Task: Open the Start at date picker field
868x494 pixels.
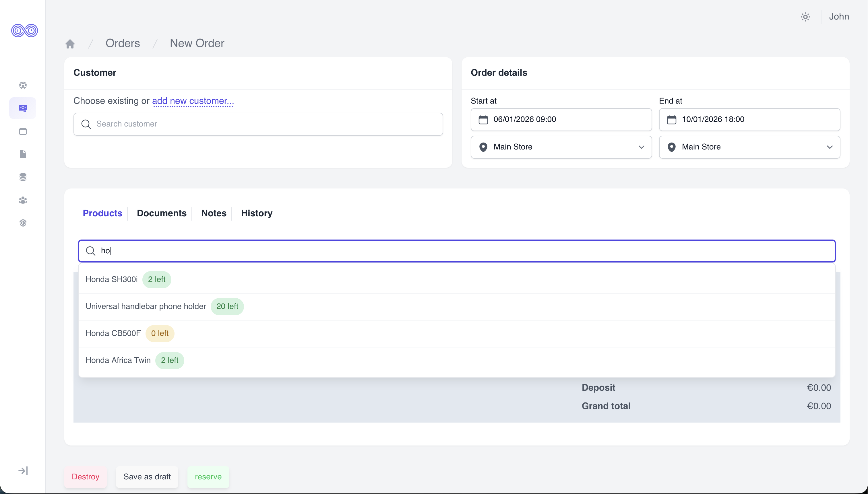Action: point(561,119)
